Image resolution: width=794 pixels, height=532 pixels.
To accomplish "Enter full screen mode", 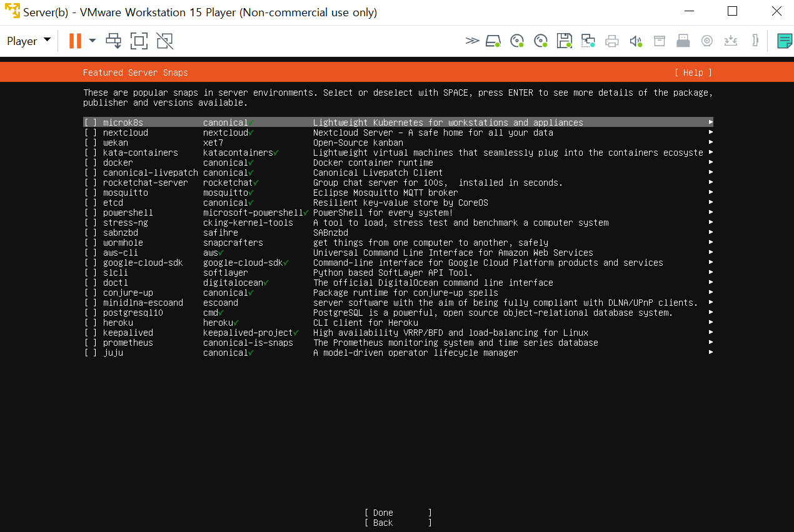I will (139, 41).
